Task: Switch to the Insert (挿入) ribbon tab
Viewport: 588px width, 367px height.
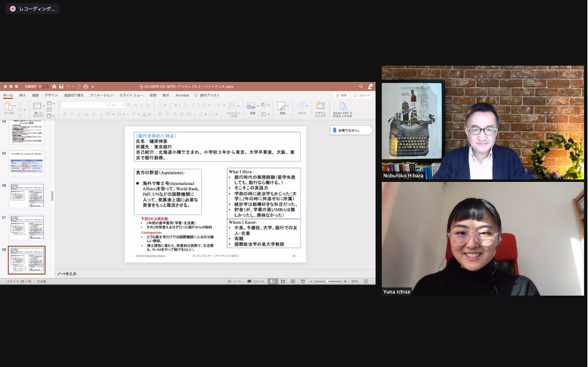Action: point(22,96)
